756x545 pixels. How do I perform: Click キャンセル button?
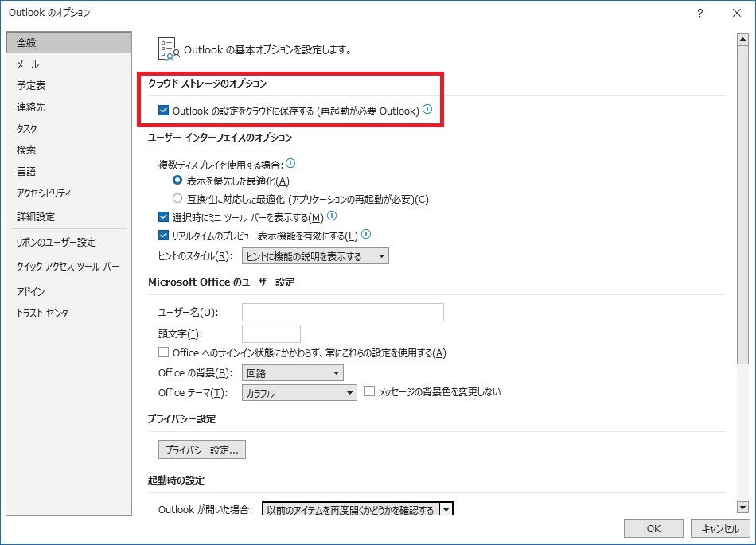tap(720, 528)
